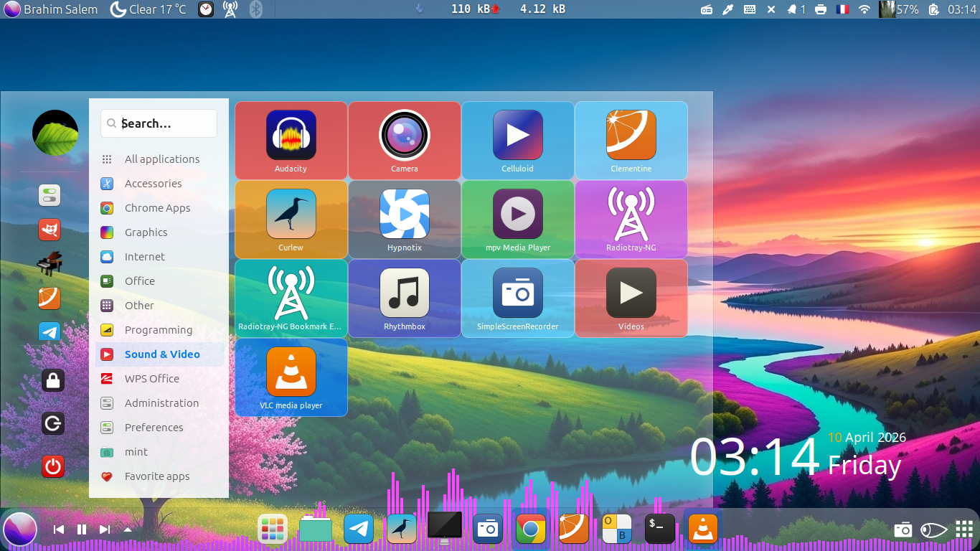Open Curlew from the dock
Image resolution: width=980 pixels, height=551 pixels.
(402, 529)
